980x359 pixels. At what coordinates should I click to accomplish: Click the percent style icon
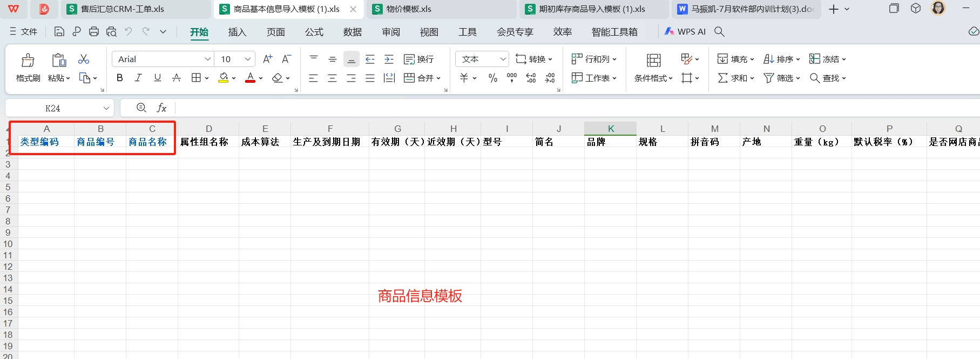click(x=492, y=78)
